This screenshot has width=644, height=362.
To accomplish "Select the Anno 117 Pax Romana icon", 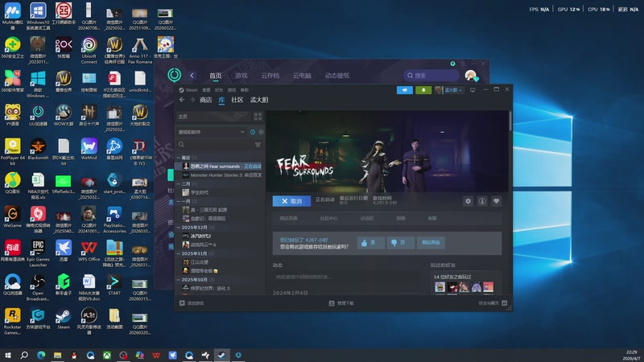I will tap(139, 51).
